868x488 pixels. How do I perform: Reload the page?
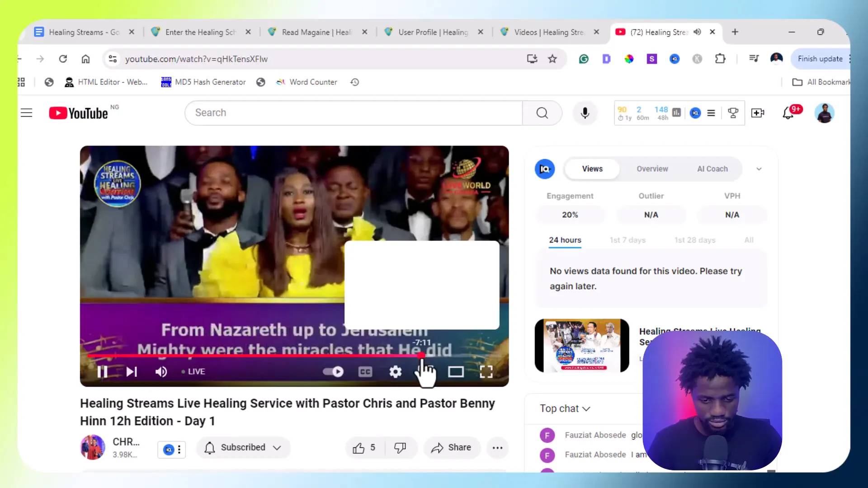tap(63, 59)
